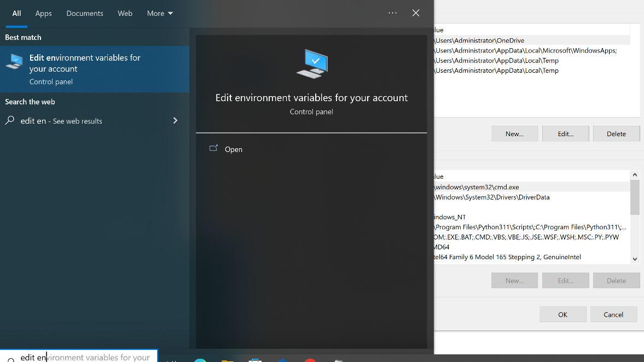Select the Web search tab
This screenshot has width=644, height=362.
click(x=125, y=13)
